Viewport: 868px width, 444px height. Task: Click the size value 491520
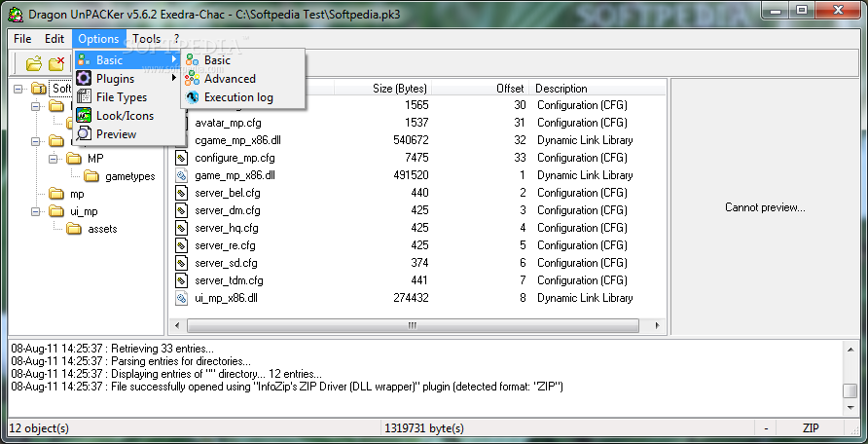click(x=411, y=175)
